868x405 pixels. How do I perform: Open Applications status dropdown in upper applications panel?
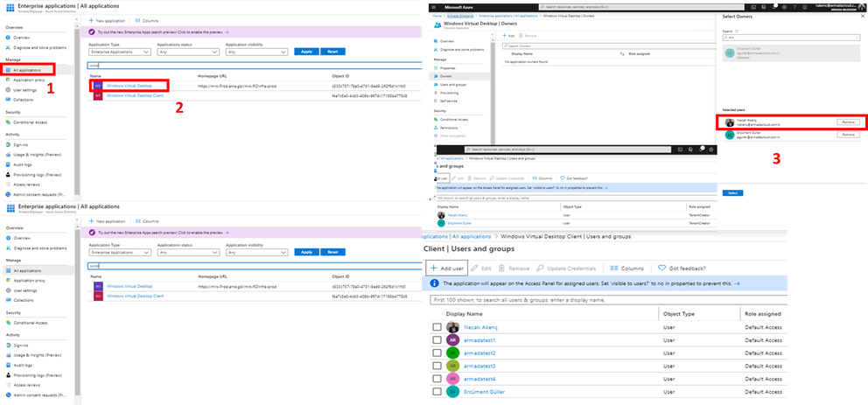coord(188,52)
